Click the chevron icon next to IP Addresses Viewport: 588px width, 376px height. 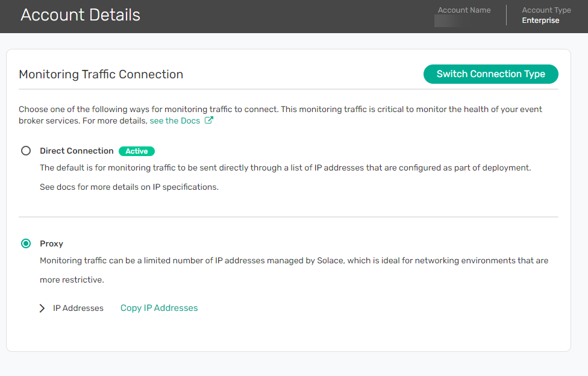(42, 308)
